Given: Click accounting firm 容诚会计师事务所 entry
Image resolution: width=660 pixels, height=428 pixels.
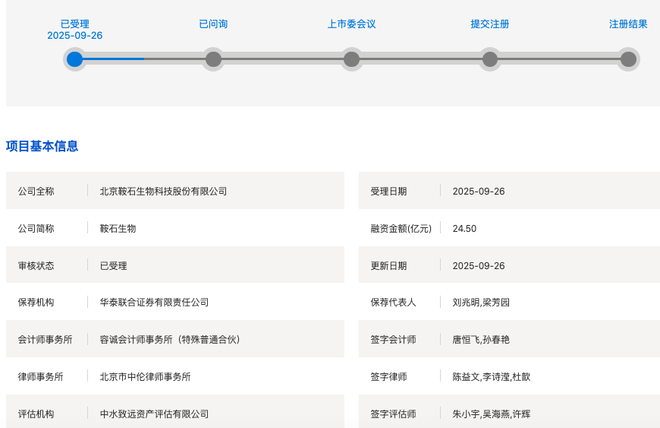Looking at the screenshot, I should click(169, 339).
